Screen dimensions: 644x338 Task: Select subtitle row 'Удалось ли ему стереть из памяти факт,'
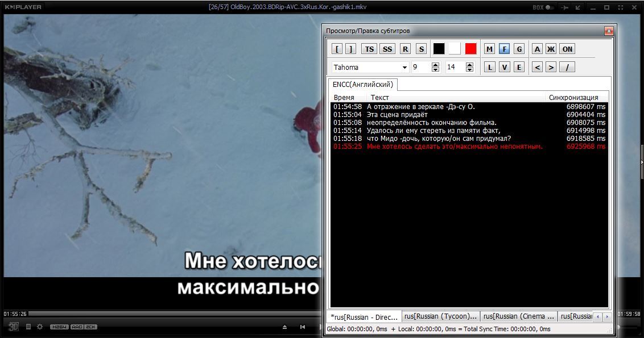(x=469, y=131)
